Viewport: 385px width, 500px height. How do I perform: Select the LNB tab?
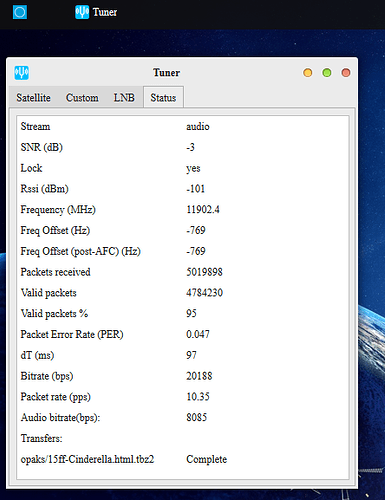point(124,98)
